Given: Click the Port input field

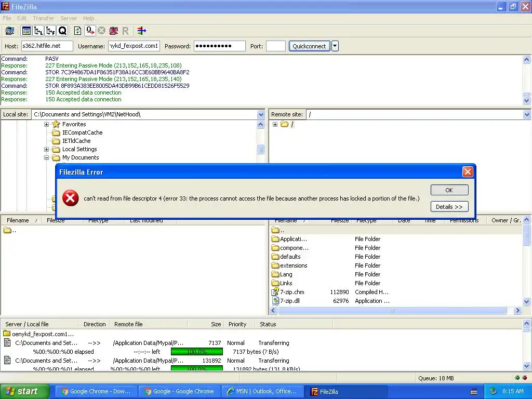Looking at the screenshot, I should click(275, 46).
